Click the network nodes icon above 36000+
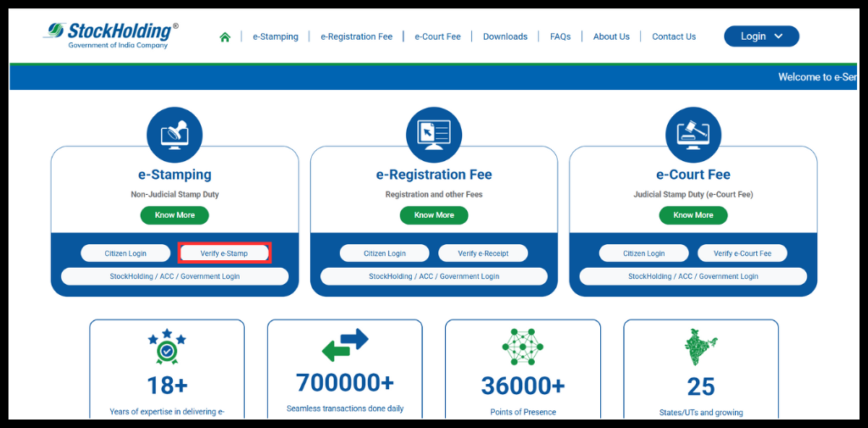Screen dimensions: 868x428 click(522, 346)
